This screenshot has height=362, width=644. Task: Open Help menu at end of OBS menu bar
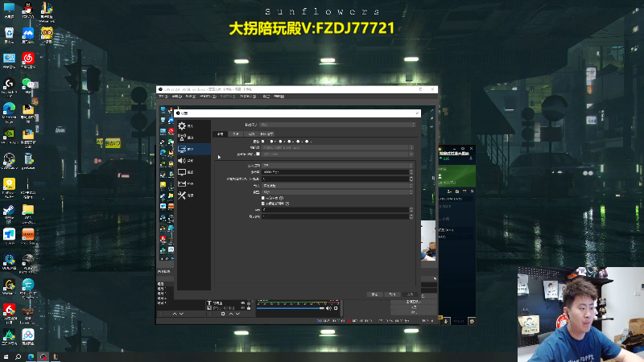[x=279, y=97]
